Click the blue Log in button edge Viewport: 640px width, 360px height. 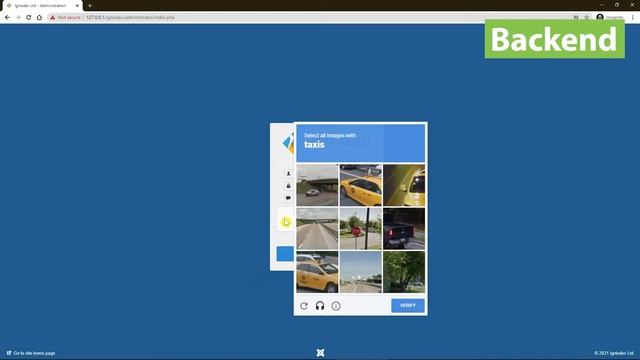point(285,254)
